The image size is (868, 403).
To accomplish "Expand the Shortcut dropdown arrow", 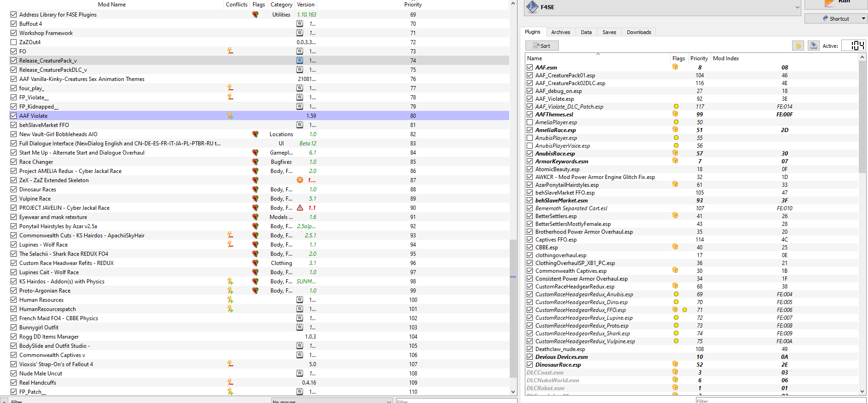I will [863, 19].
